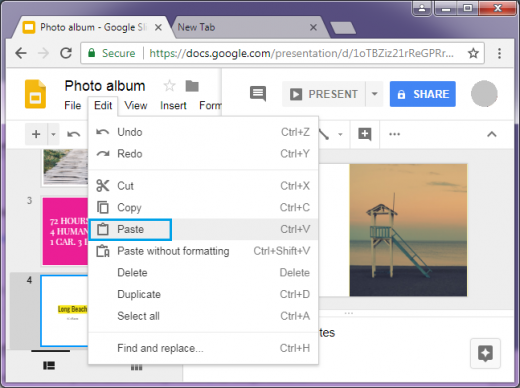Select the Photo album - Google Slides tab

pos(92,27)
